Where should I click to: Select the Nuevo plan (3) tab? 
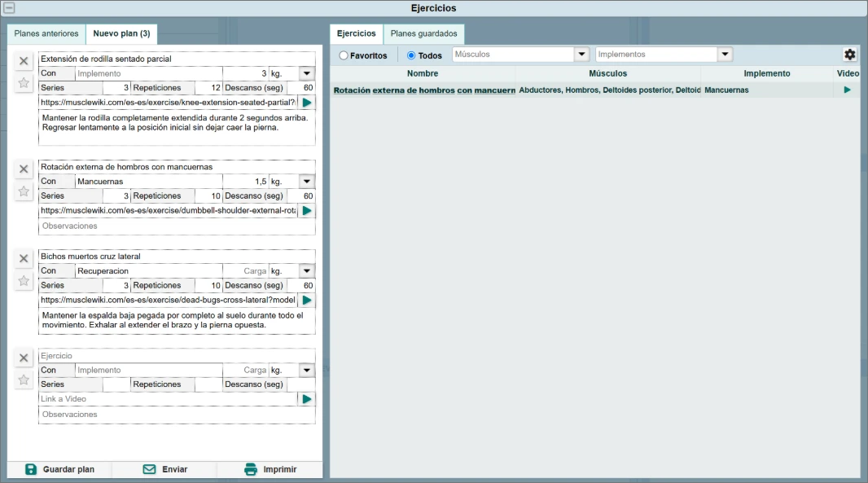click(x=121, y=33)
